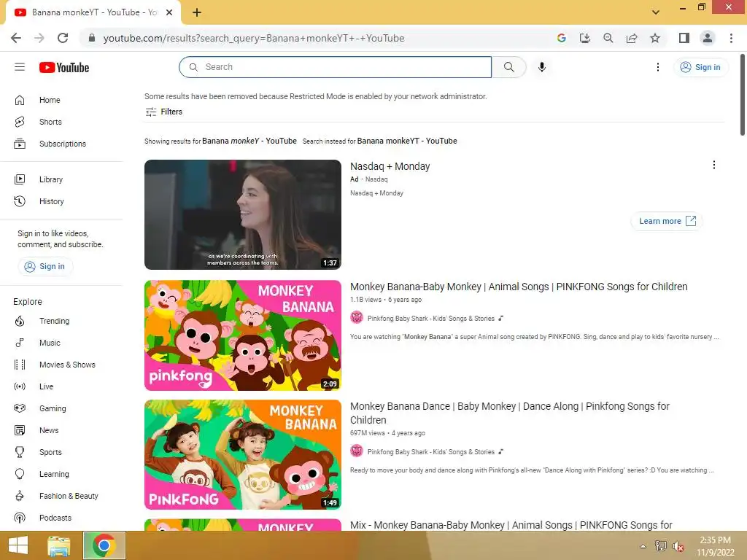Open the Sports trophy icon
Screen dimensions: 747x560
tap(20, 452)
